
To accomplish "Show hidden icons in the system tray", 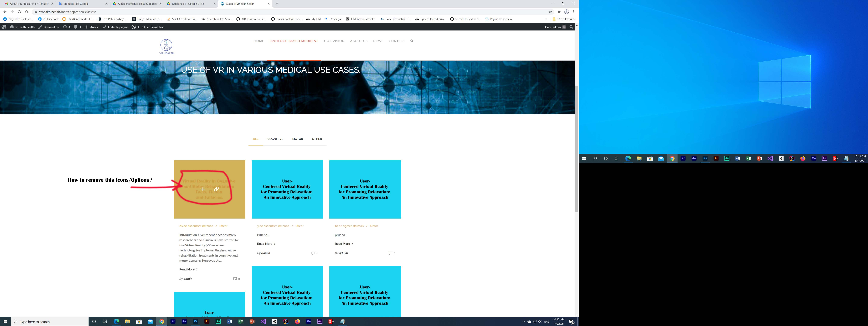I will (524, 322).
